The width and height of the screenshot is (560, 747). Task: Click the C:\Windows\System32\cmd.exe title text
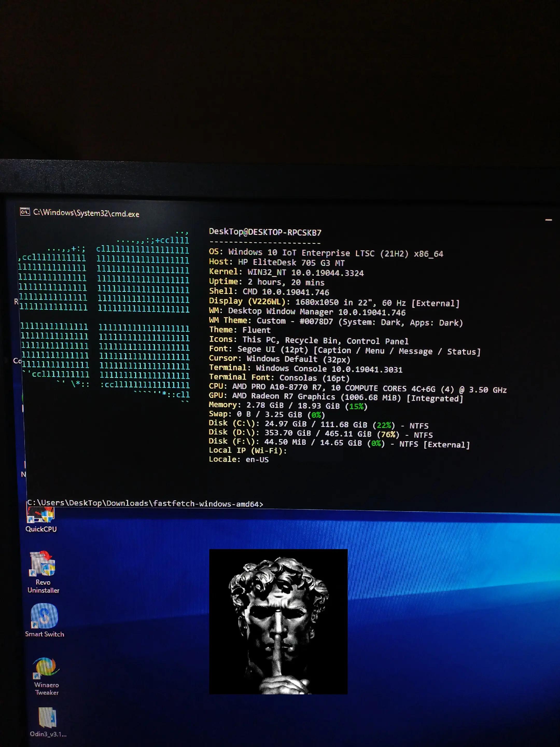tap(86, 213)
